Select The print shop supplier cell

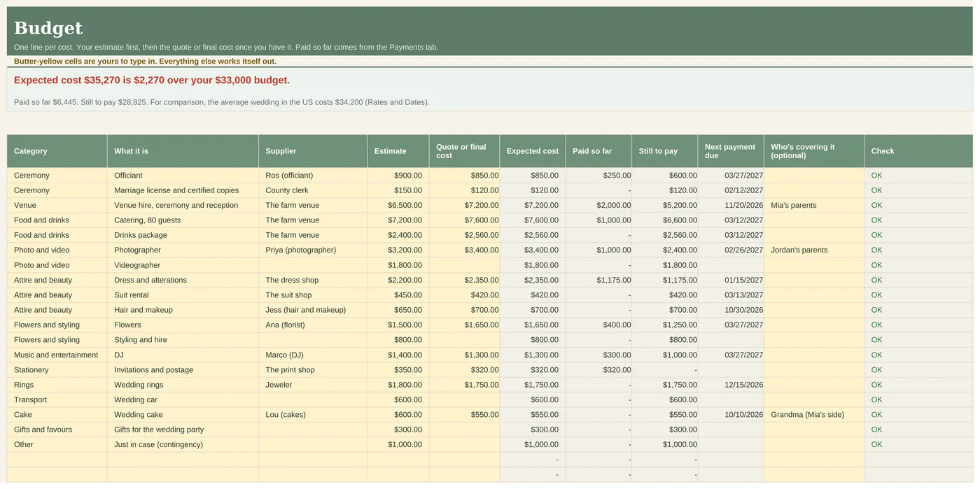coord(313,370)
